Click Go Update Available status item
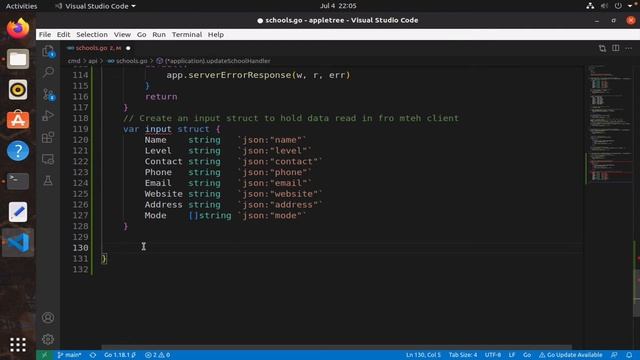Image resolution: width=640 pixels, height=360 pixels. (x=570, y=355)
